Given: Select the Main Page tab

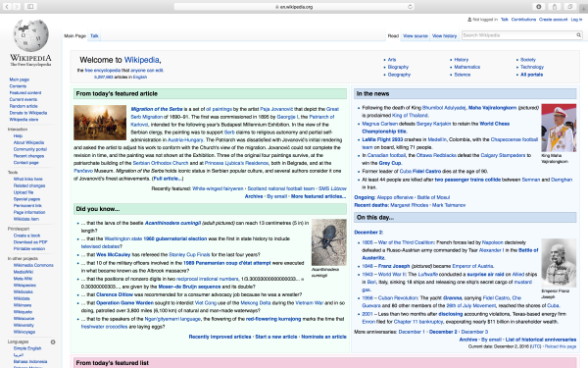Looking at the screenshot, I should pos(75,35).
